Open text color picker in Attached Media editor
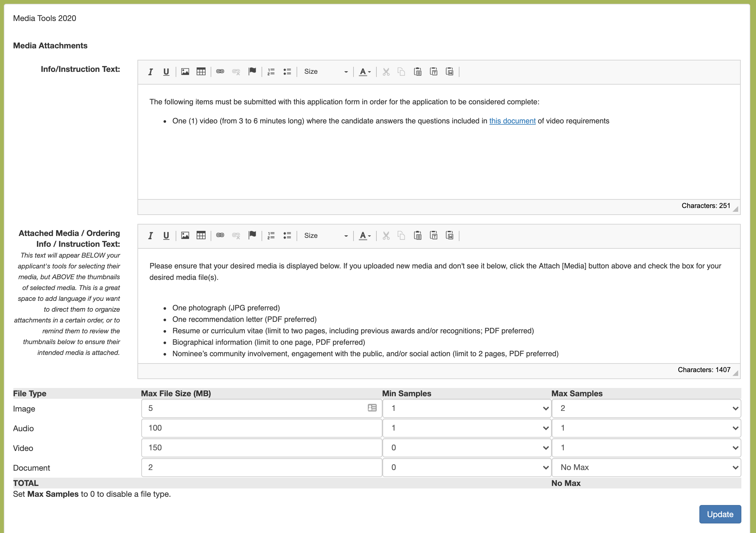The width and height of the screenshot is (756, 533). coord(365,236)
